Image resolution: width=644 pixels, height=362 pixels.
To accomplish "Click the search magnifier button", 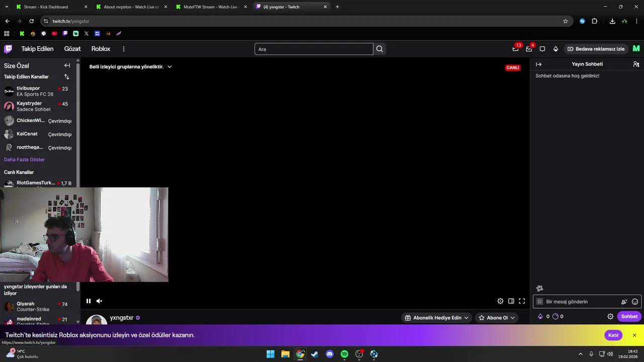I will click(380, 49).
